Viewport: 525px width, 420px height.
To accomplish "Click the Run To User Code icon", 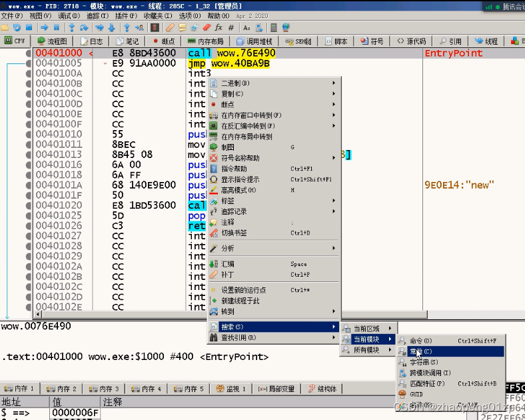I will (x=139, y=27).
